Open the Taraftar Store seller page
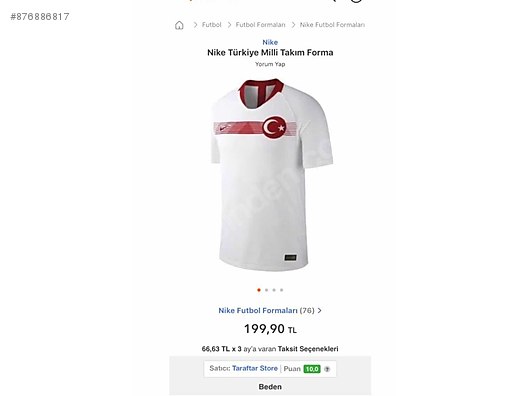 pos(255,368)
